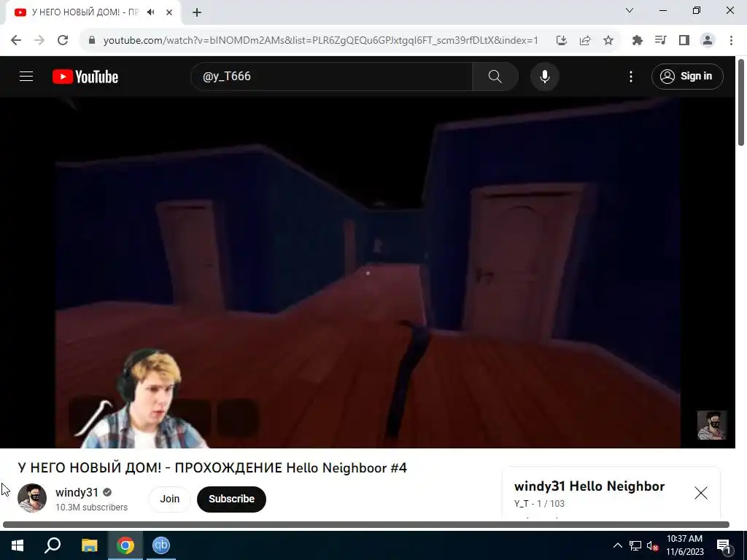This screenshot has width=747, height=560.
Task: Click channel watermark in video corner
Action: [712, 425]
